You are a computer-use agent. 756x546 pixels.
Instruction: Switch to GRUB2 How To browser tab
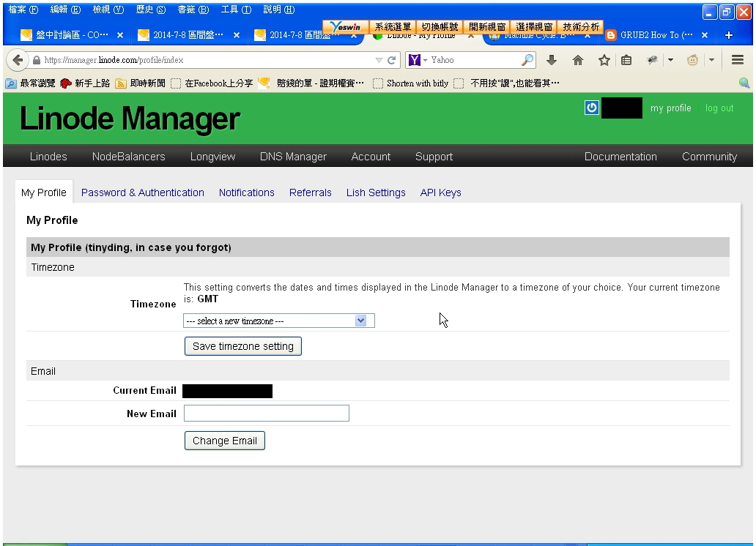coord(650,35)
